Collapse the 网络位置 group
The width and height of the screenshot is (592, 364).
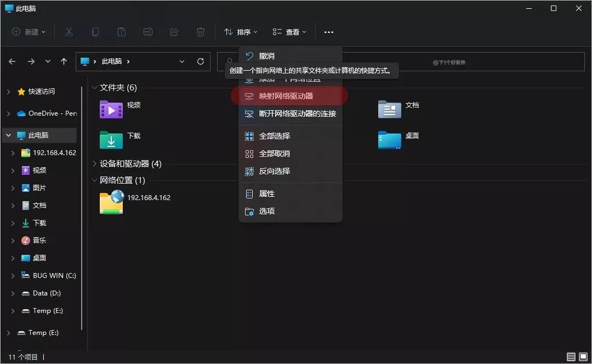(x=95, y=180)
